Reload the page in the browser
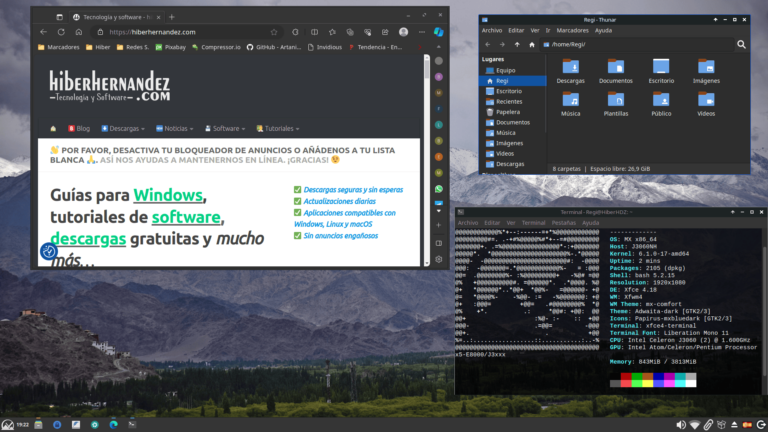The width and height of the screenshot is (768, 432). [62, 32]
